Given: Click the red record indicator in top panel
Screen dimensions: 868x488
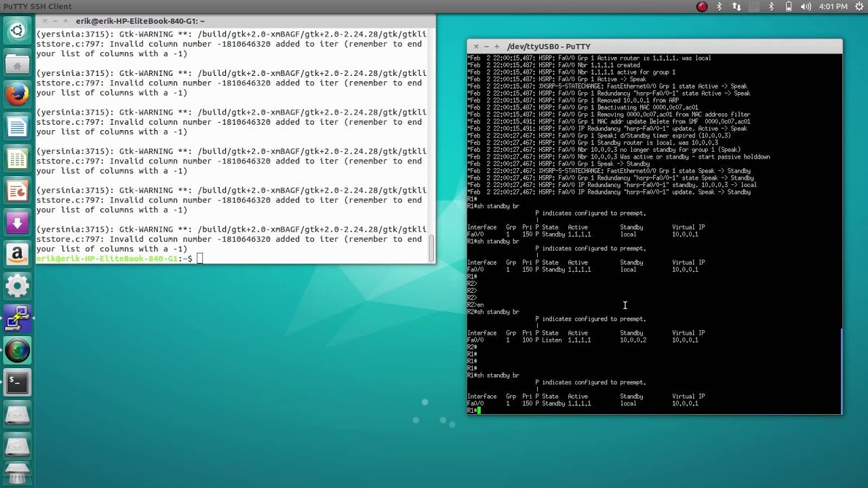Looking at the screenshot, I should click(702, 7).
